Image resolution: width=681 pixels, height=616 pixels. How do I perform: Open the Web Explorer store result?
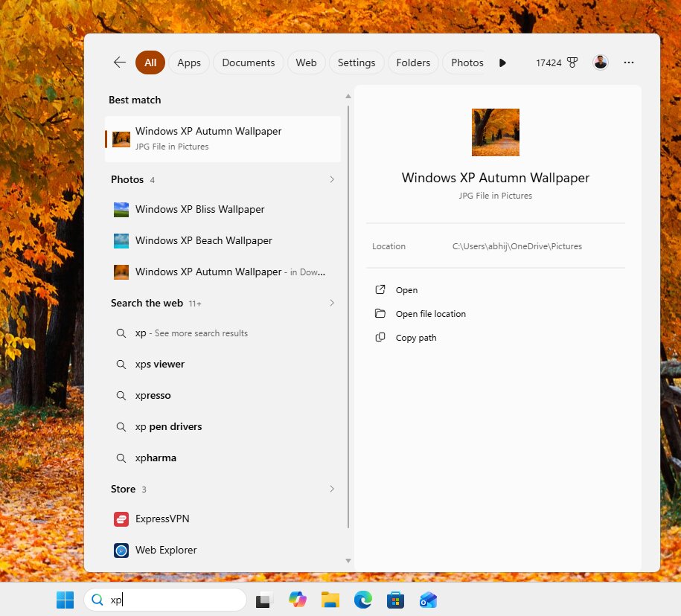click(223, 550)
